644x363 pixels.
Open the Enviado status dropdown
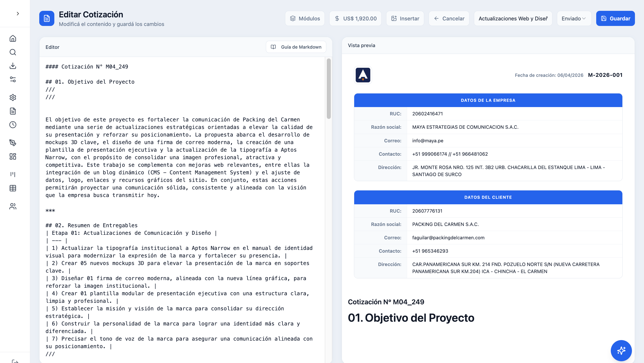tap(574, 18)
